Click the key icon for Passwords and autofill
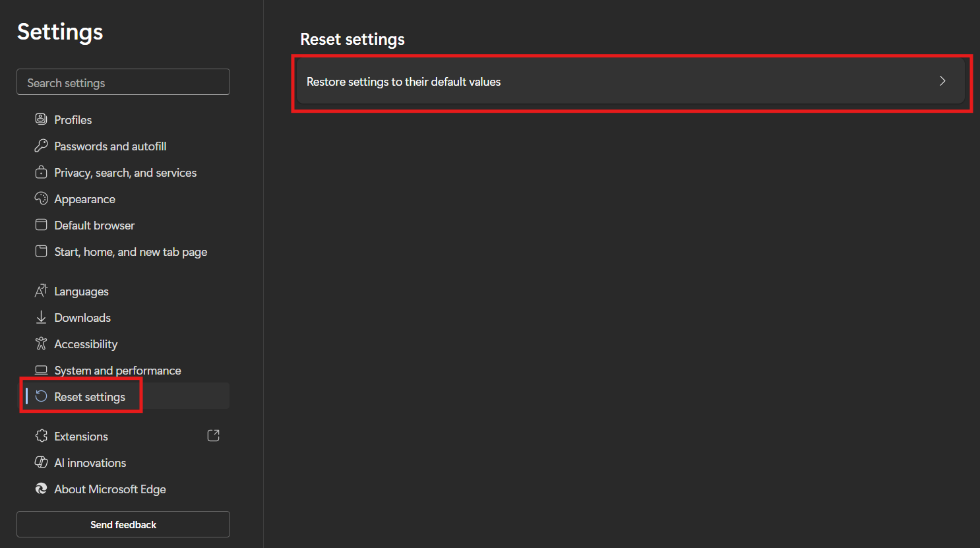 [x=41, y=146]
